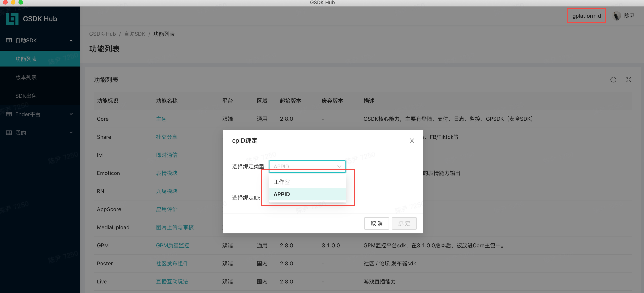Screen dimensions: 644x293
Task: Click the Core row identifier
Action: (x=102, y=119)
